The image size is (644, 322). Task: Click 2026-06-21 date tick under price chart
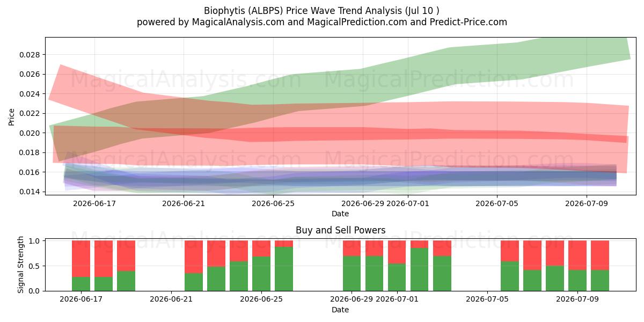point(184,203)
